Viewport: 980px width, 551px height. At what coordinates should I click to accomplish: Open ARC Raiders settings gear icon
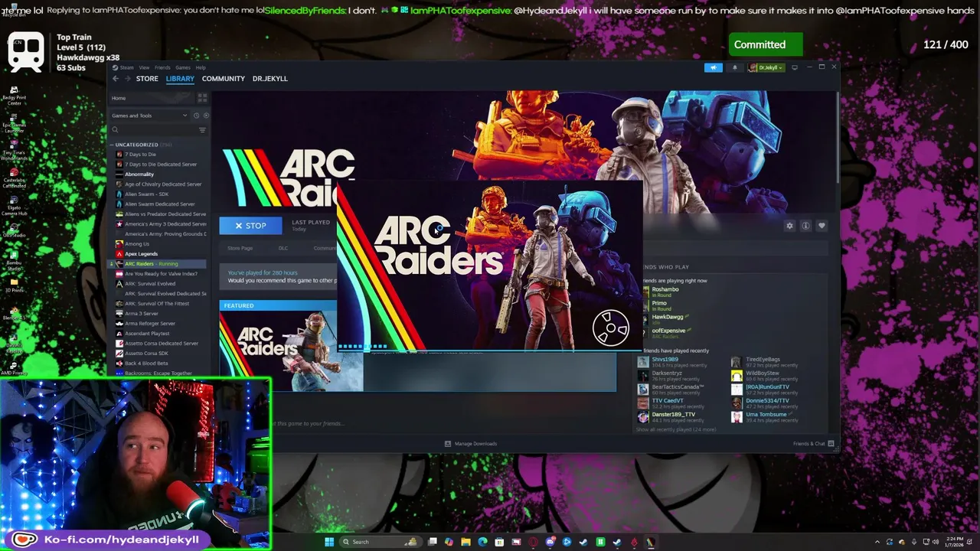click(789, 226)
